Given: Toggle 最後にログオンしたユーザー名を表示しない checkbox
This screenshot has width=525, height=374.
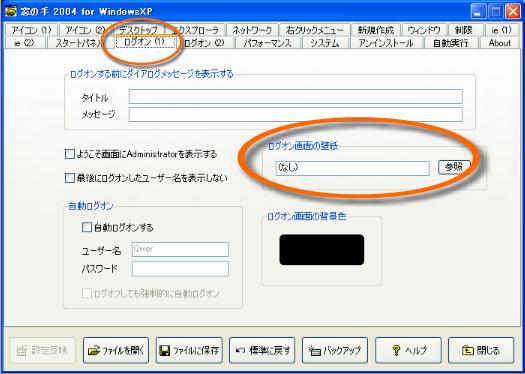Looking at the screenshot, I should pos(70,177).
